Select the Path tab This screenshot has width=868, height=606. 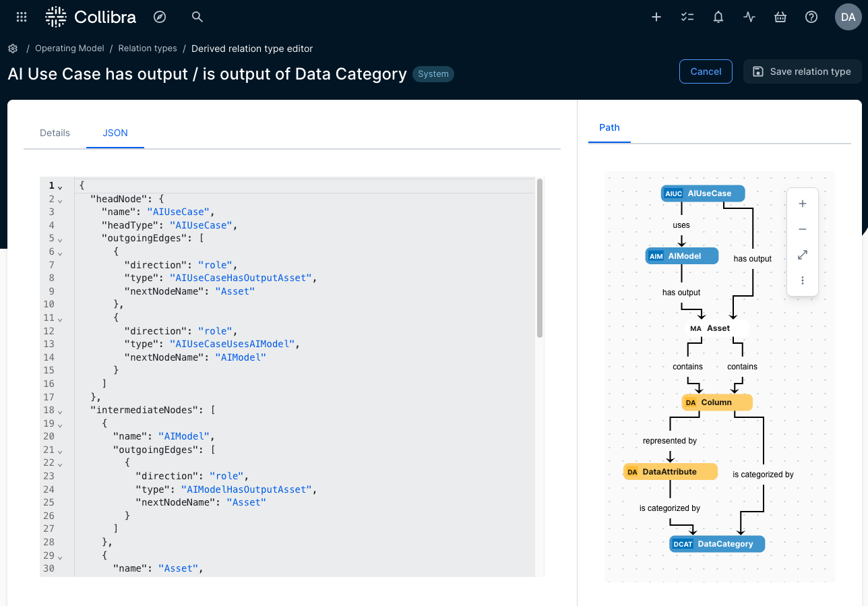(609, 127)
